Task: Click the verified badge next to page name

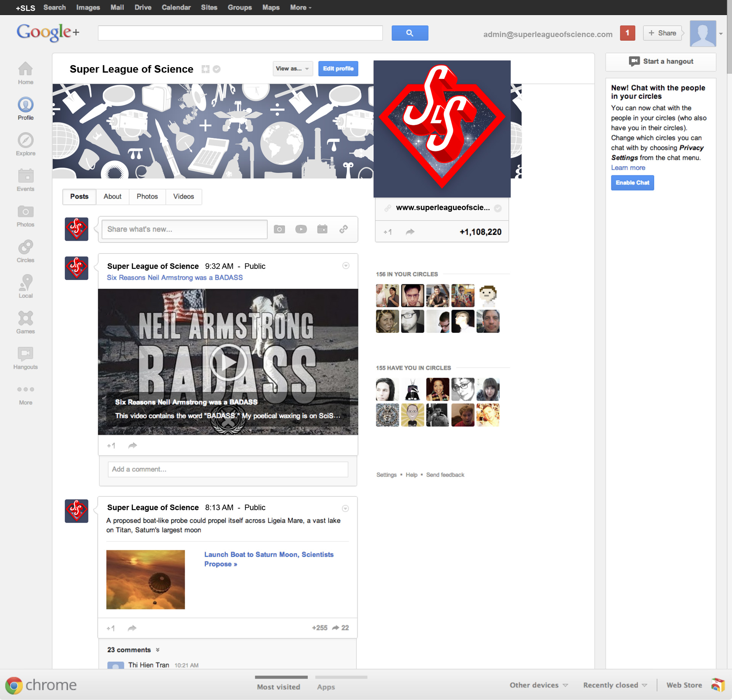Action: pos(217,69)
